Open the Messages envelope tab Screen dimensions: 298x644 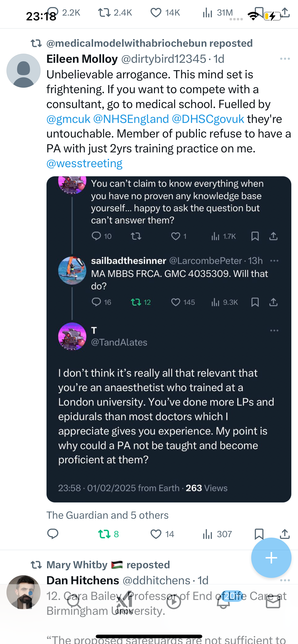[x=273, y=602]
